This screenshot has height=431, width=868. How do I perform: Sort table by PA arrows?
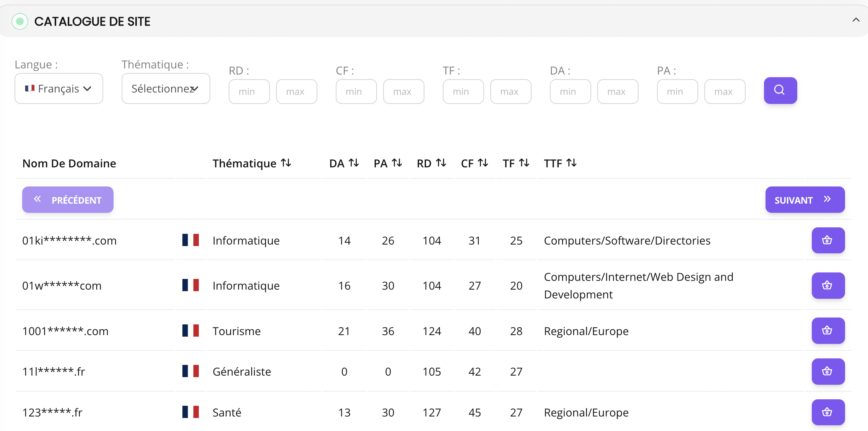(x=397, y=163)
